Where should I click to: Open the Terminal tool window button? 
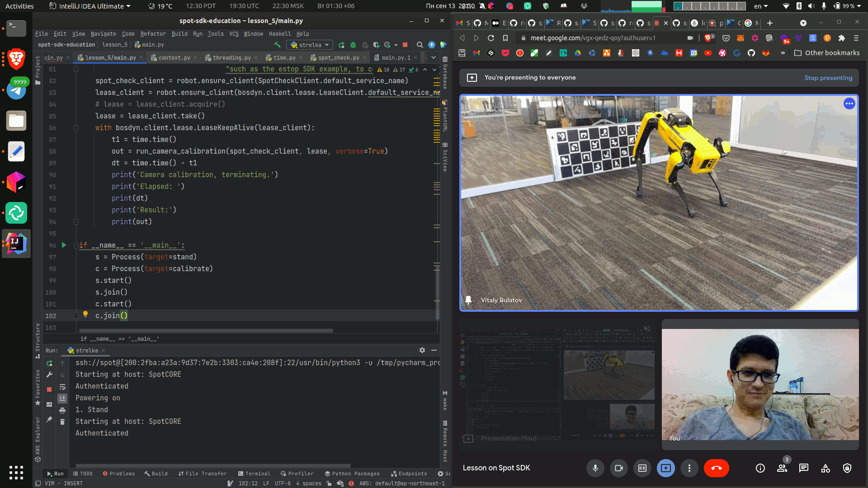click(x=254, y=474)
